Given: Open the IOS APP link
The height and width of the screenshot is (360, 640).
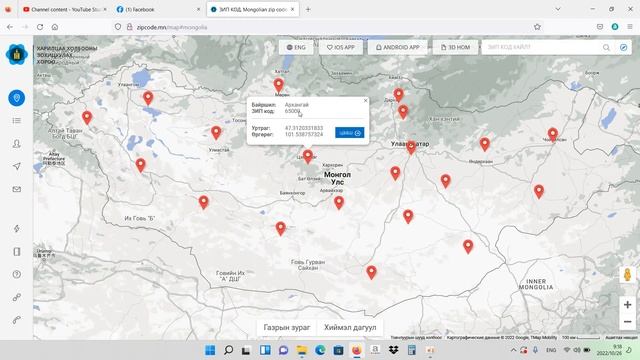Looking at the screenshot, I should [341, 47].
